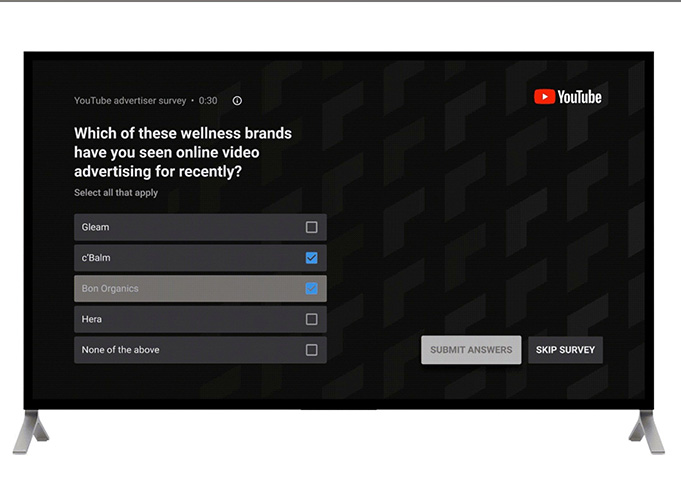Uncheck the c'Balm checkbox
This screenshot has height=485, width=681.
coord(311,258)
